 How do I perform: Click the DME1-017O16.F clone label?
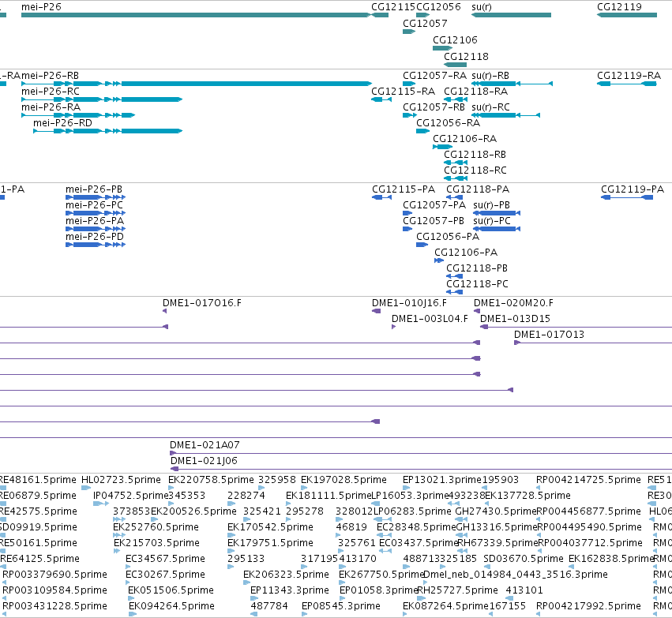(202, 303)
